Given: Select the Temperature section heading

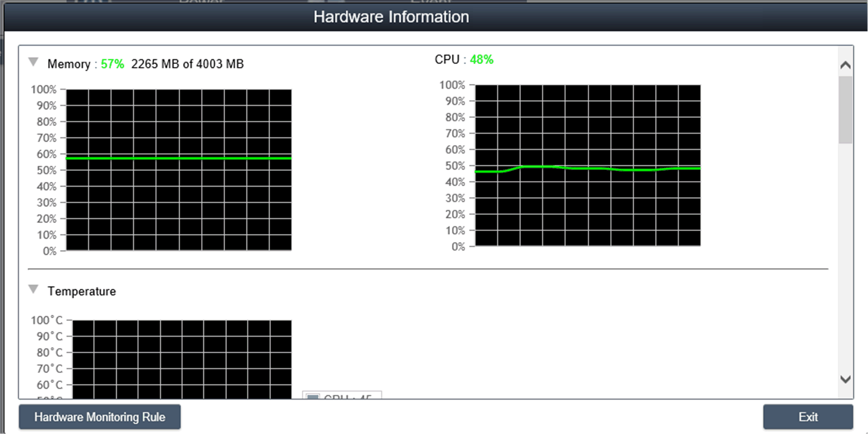Looking at the screenshot, I should pos(82,291).
